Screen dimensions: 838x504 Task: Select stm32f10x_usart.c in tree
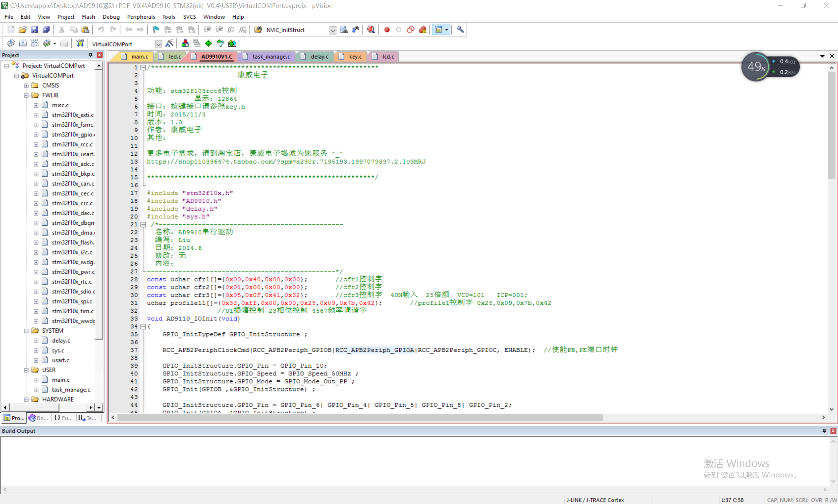[x=73, y=154]
